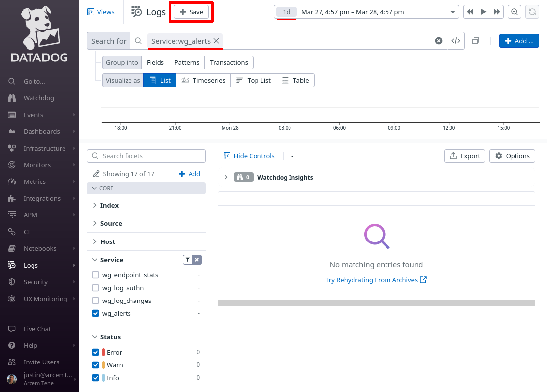Uncheck wg_alerts service checkbox
This screenshot has width=547, height=392.
coord(95,313)
